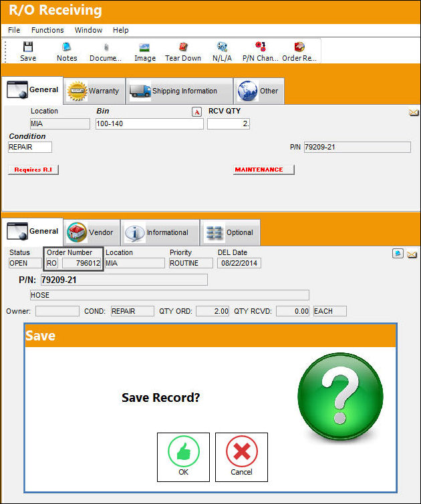
Task: Open the Informational tab
Action: tap(160, 232)
